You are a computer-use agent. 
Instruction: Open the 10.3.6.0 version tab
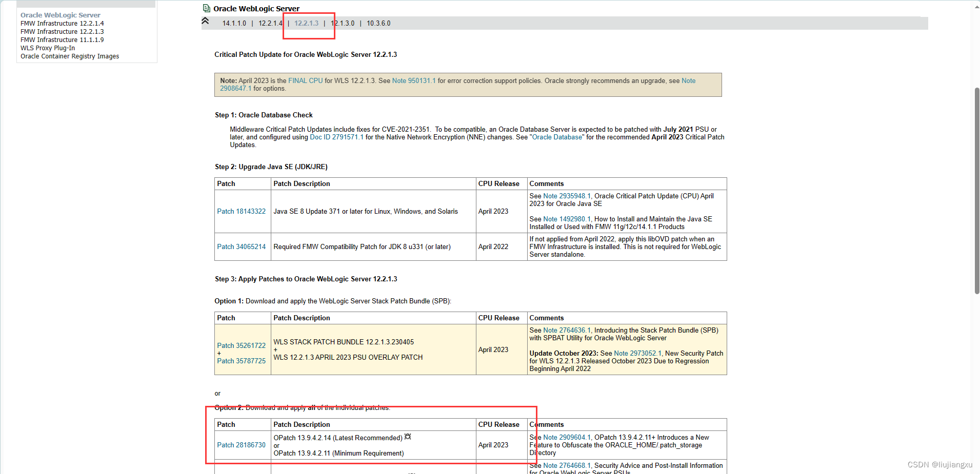click(x=378, y=24)
